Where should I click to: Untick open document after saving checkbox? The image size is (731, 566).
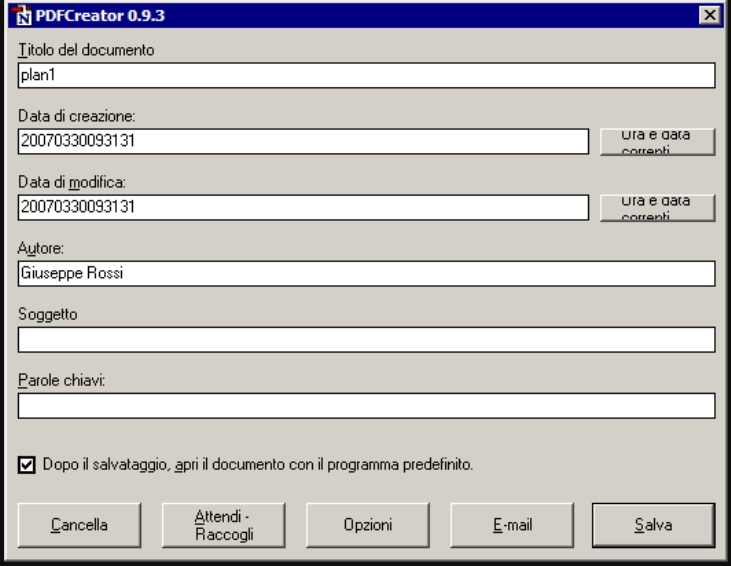pos(27,465)
